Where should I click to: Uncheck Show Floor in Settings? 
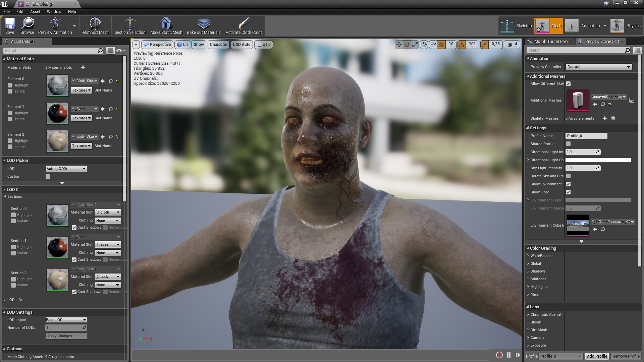coord(568,192)
